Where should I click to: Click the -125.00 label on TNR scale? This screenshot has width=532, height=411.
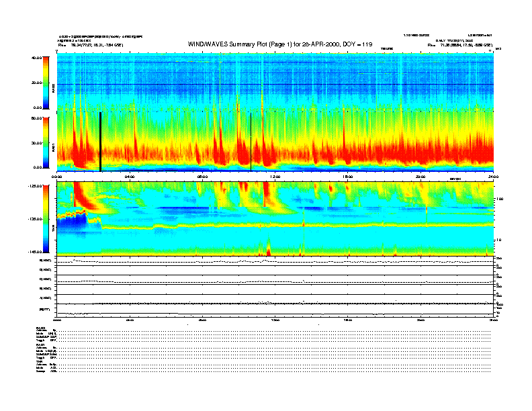click(35, 186)
